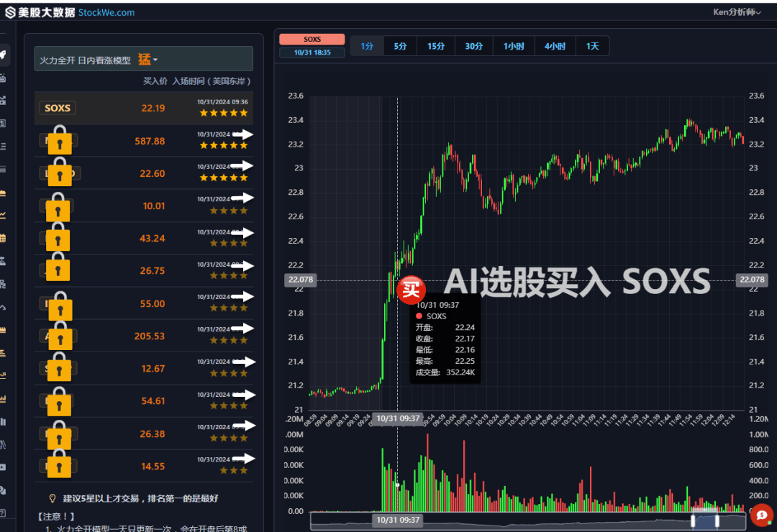Open the calendar icon in left sidebar
This screenshot has height=532, width=777.
pyautogui.click(x=2, y=238)
